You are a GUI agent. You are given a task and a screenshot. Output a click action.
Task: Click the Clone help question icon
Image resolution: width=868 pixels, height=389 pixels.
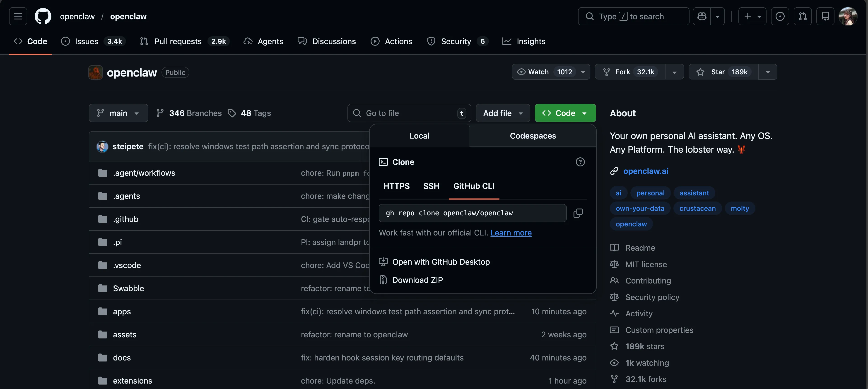(580, 162)
